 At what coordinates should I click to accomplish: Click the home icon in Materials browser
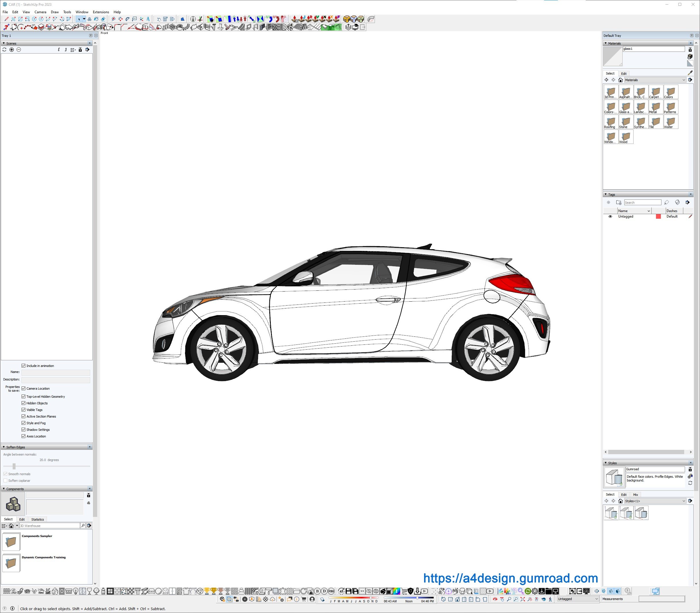[x=620, y=80]
